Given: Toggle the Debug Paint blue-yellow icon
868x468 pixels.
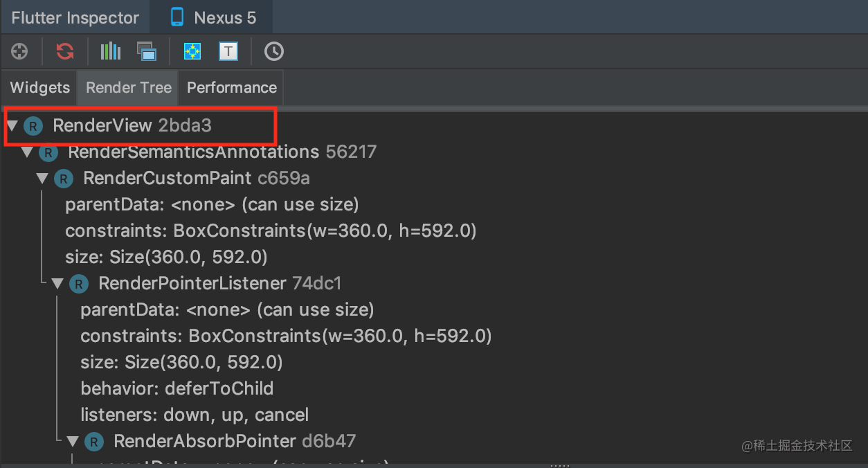Looking at the screenshot, I should click(192, 51).
